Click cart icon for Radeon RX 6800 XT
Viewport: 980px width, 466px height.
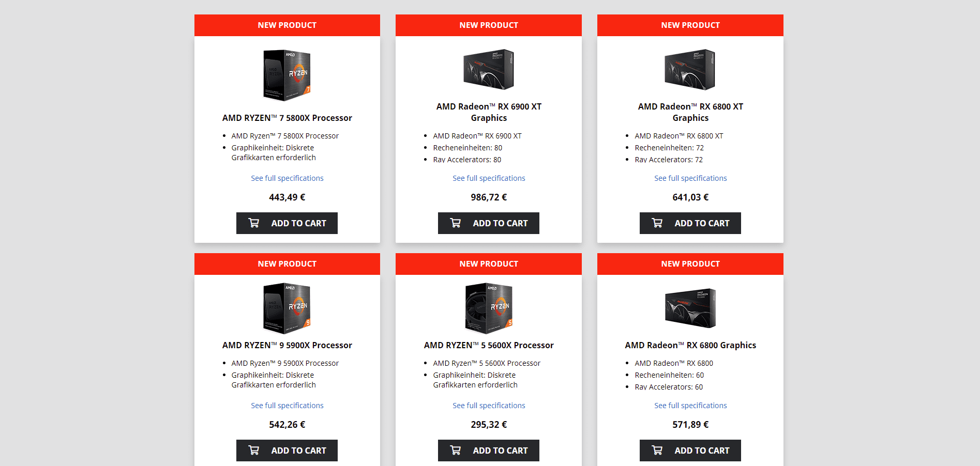(657, 223)
